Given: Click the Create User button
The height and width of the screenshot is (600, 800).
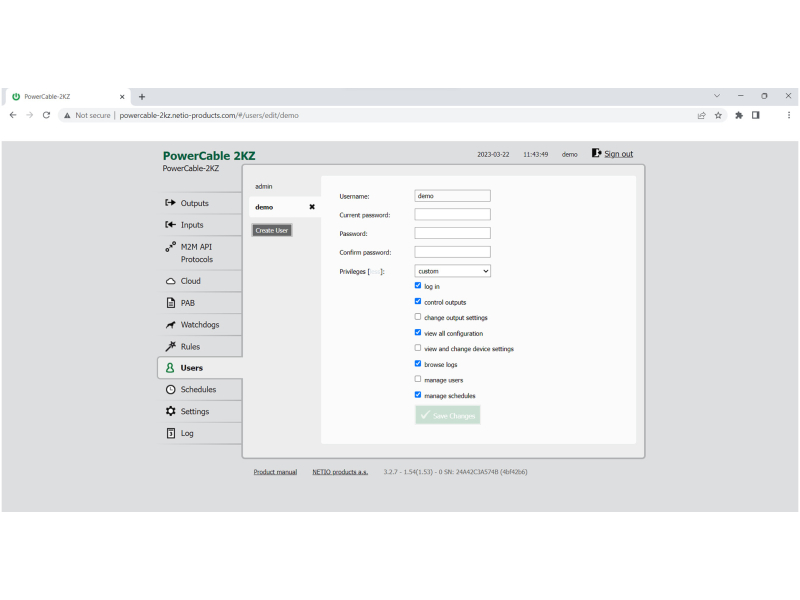Looking at the screenshot, I should coord(272,230).
